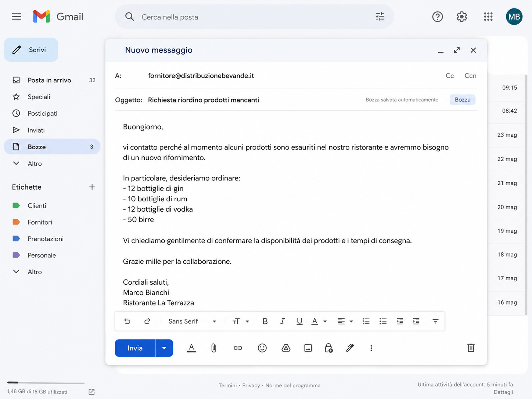Expand compose window to full screen

(457, 50)
